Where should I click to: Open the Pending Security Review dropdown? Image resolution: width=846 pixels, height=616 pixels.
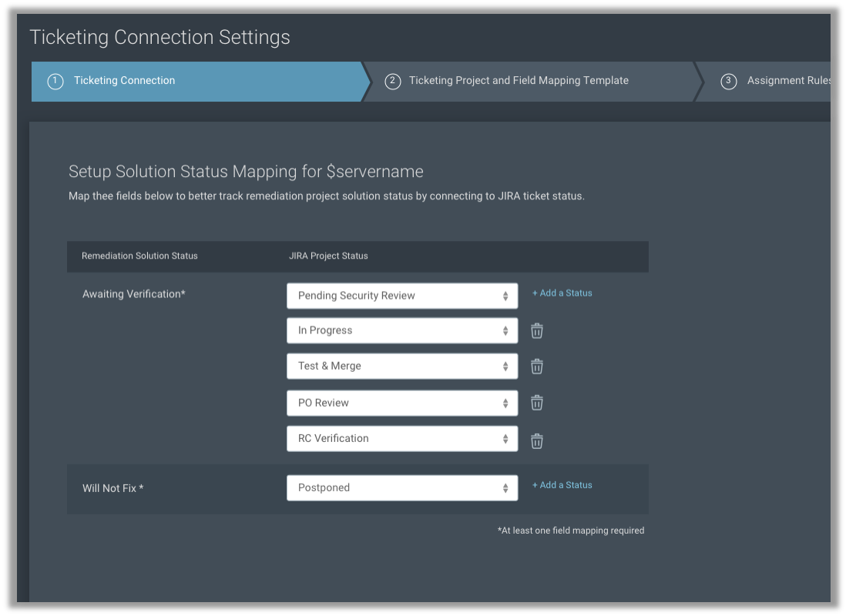[x=401, y=296]
